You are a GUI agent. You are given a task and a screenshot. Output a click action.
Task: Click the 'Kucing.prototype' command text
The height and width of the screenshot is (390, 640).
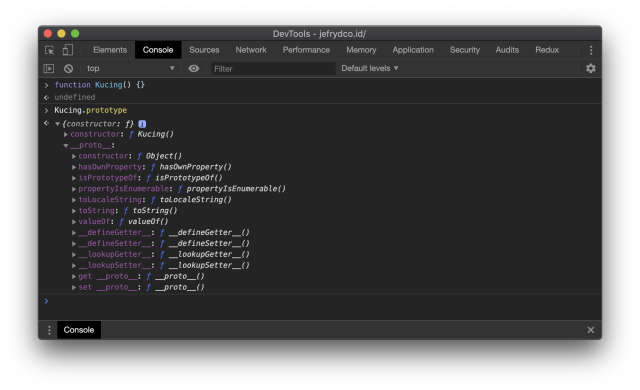[91, 110]
